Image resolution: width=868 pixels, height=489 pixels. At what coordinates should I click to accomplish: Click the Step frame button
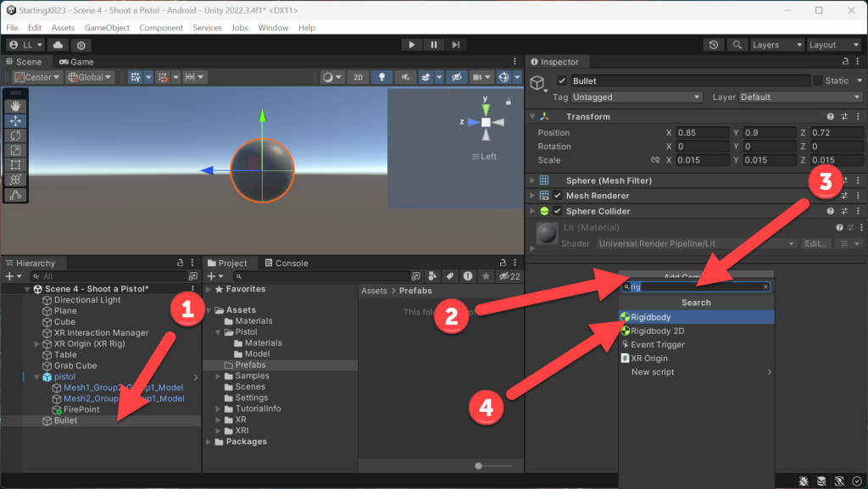455,45
